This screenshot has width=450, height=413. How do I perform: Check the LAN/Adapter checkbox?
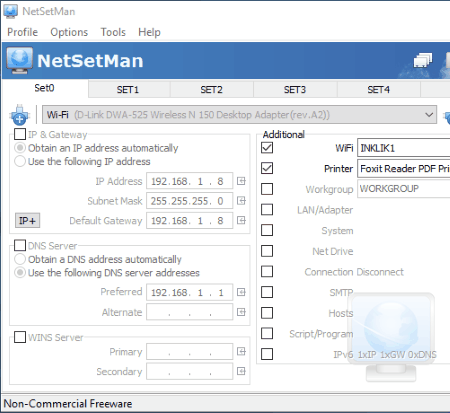(x=267, y=210)
